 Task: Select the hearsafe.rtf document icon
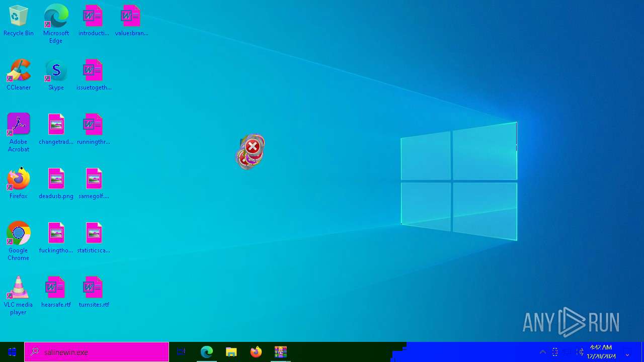pyautogui.click(x=56, y=292)
